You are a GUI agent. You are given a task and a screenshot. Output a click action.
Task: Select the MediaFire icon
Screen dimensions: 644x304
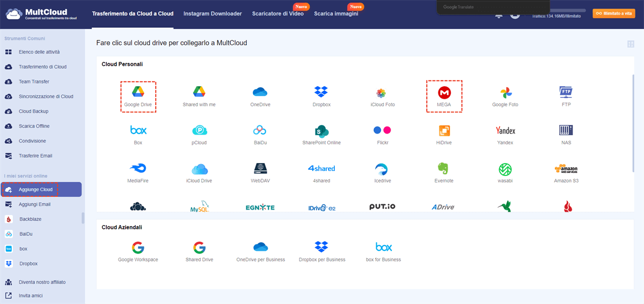(x=138, y=168)
